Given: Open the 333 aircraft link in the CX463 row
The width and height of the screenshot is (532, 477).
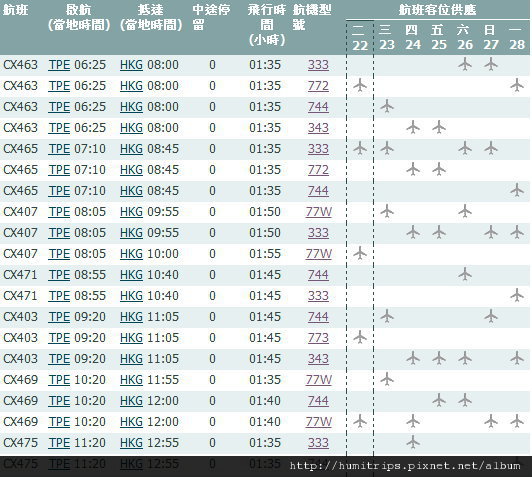Looking at the screenshot, I should tap(318, 65).
